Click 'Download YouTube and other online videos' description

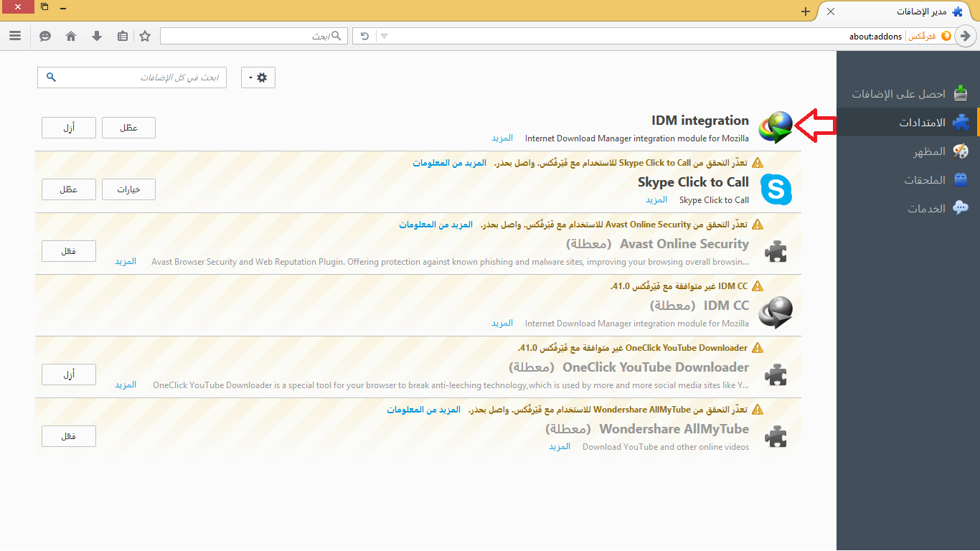pyautogui.click(x=666, y=447)
